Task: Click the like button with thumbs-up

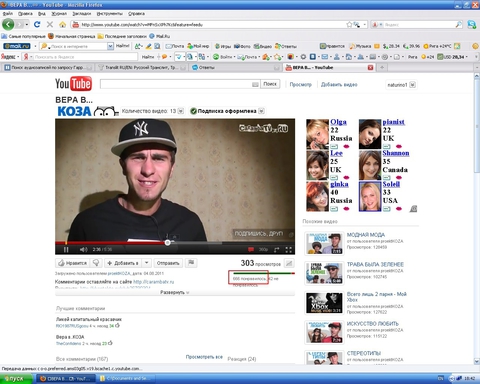Action: coord(72,263)
